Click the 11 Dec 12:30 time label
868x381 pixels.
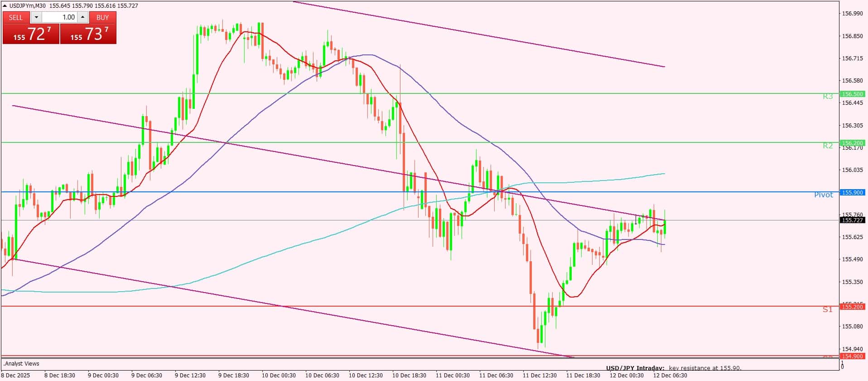[540, 375]
